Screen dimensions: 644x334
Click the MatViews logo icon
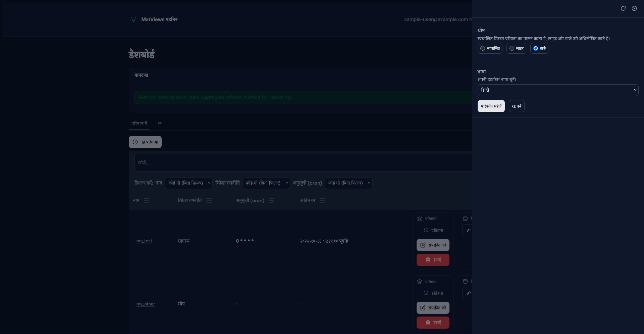coord(133,19)
